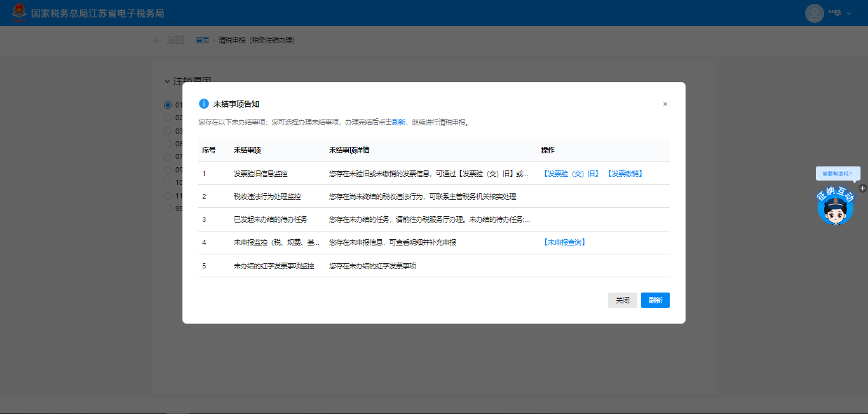Click the 需要帮助吗? help bubble

(x=837, y=173)
